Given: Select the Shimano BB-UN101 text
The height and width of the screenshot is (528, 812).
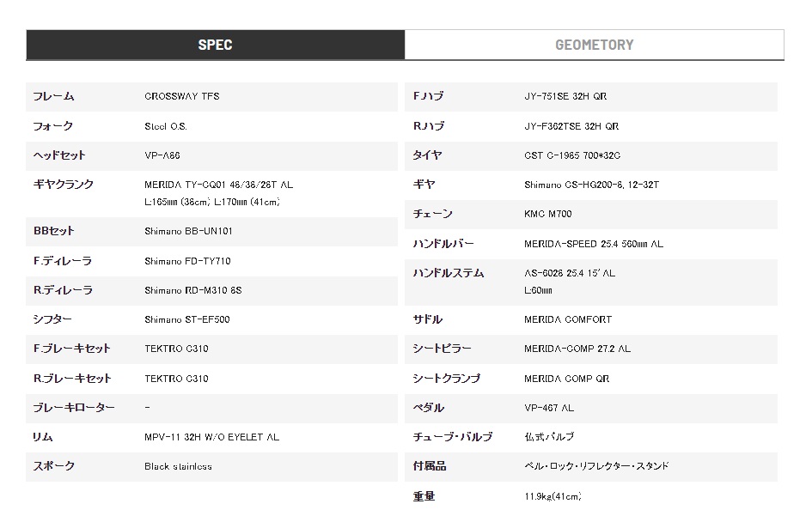Looking at the screenshot, I should point(188,232).
